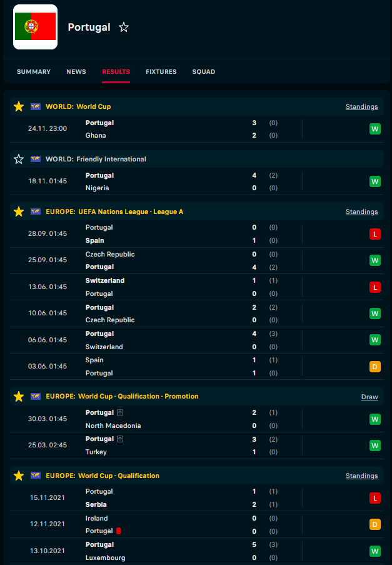Viewport: 392px width, 565px height.
Task: Open the Draw link for Qualification Promotion
Action: tap(369, 397)
